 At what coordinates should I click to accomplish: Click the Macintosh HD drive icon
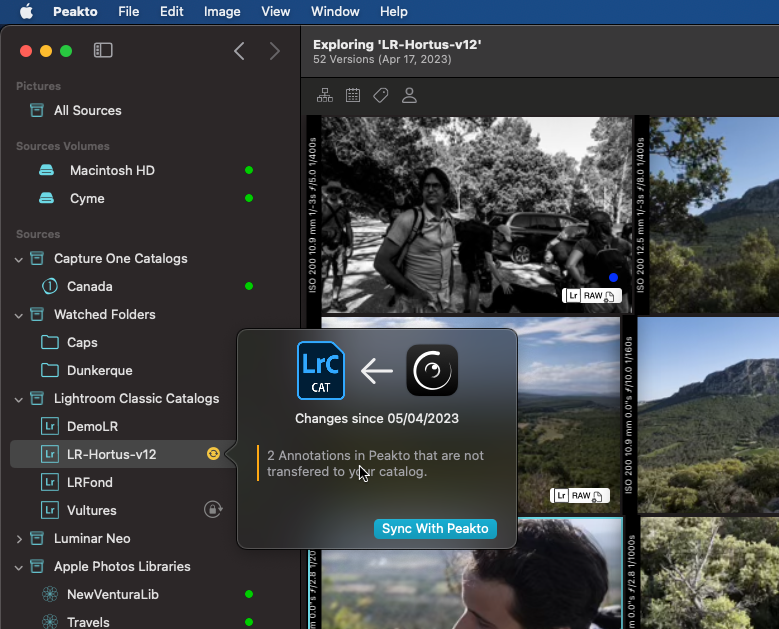pos(47,170)
